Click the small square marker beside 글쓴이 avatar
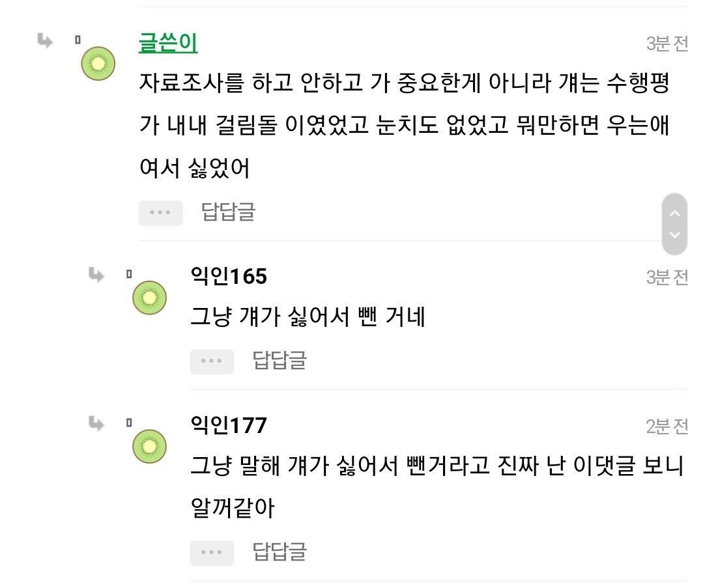Image resolution: width=703 pixels, height=588 pixels. 78,40
